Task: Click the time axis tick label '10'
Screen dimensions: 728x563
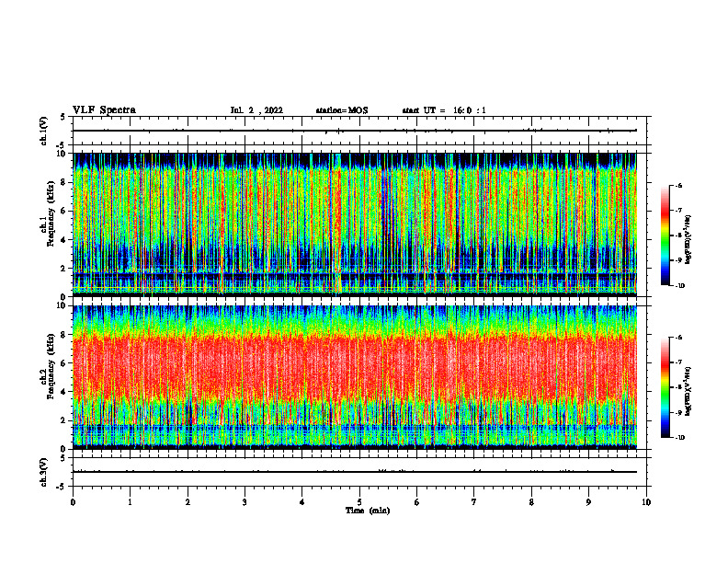Action: point(646,502)
